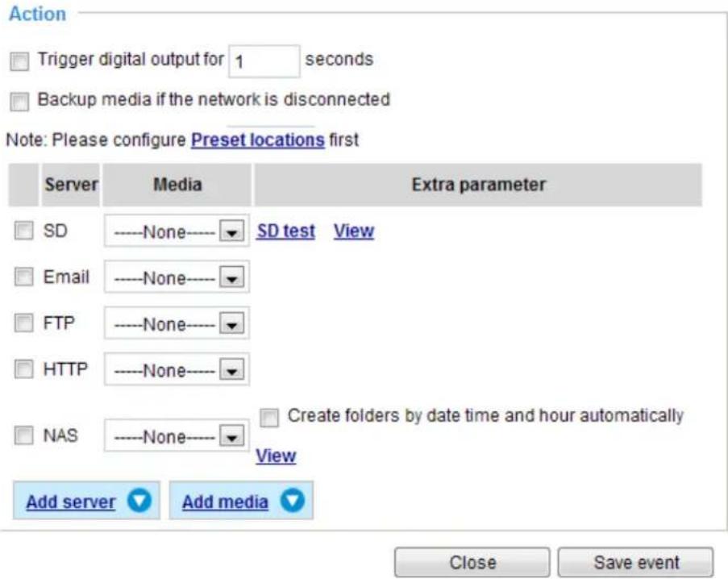The height and width of the screenshot is (579, 728).
Task: Click View link in NAS row
Action: point(276,456)
